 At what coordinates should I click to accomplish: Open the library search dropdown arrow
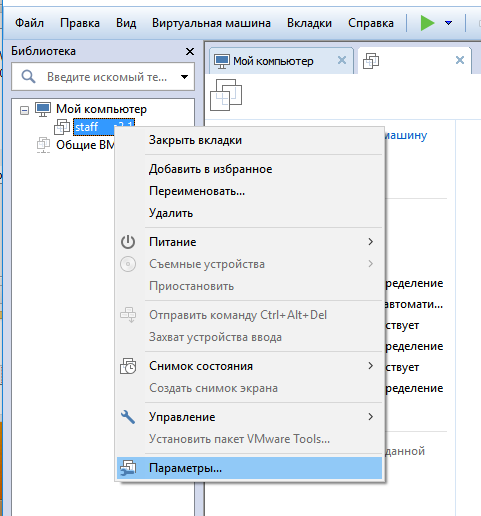pyautogui.click(x=184, y=77)
